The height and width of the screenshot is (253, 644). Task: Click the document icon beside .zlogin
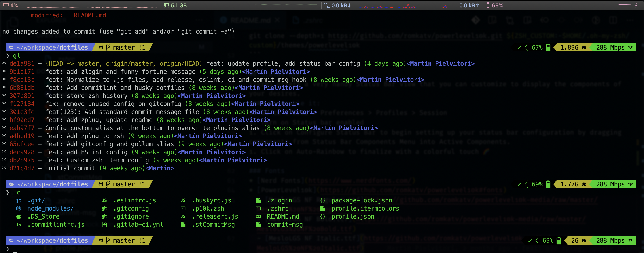[258, 200]
